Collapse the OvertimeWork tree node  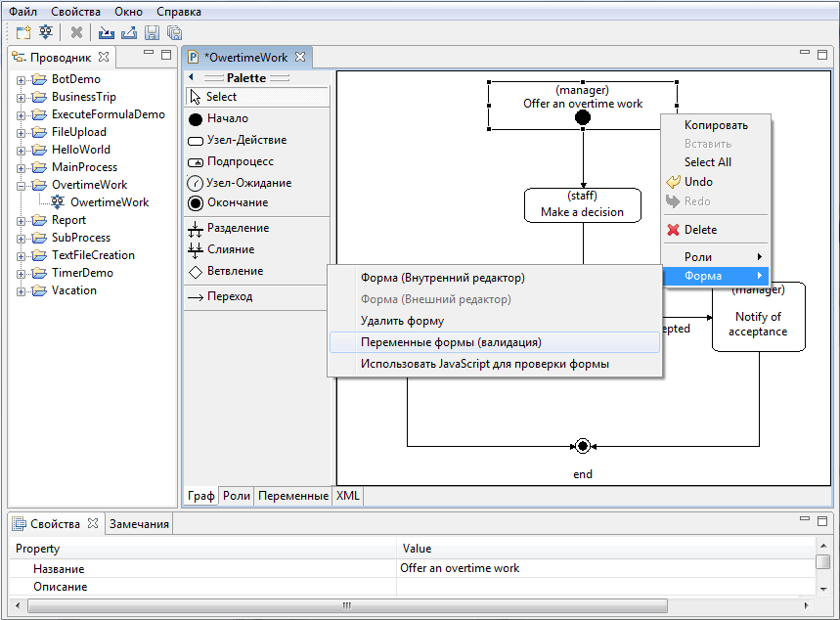tap(22, 185)
